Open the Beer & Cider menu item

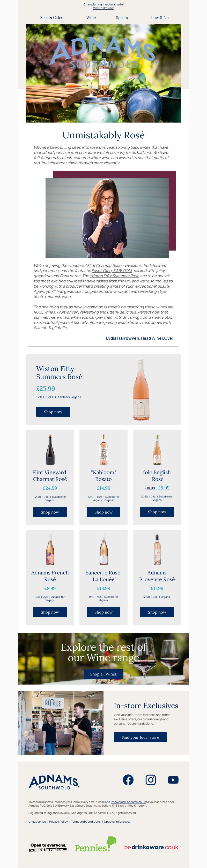[x=51, y=18]
